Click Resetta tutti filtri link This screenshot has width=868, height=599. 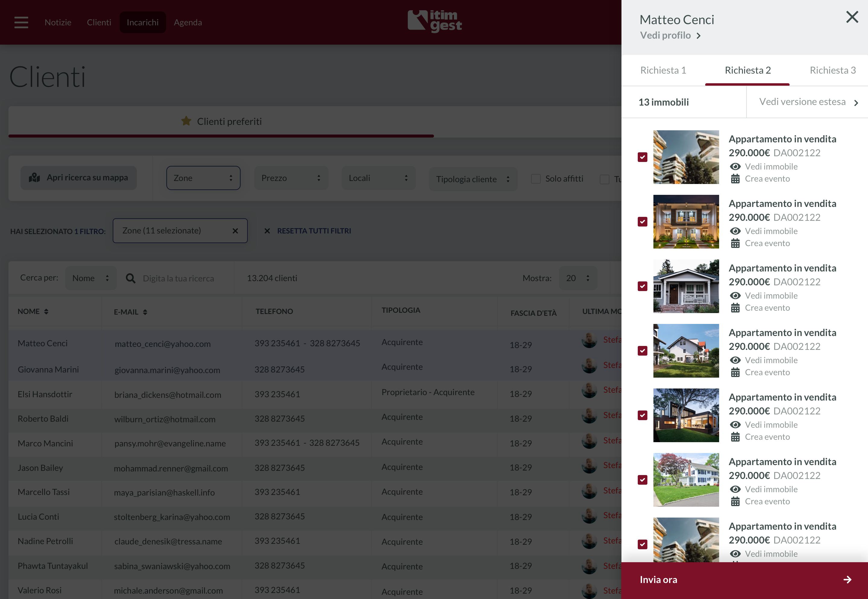314,231
